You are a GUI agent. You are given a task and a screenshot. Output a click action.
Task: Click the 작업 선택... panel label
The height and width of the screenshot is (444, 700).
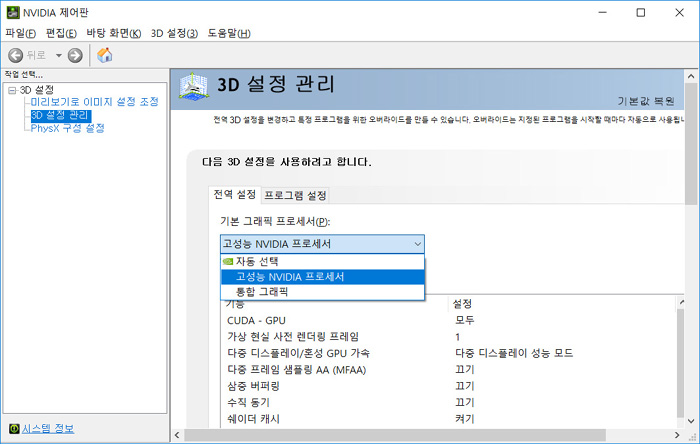click(x=23, y=75)
